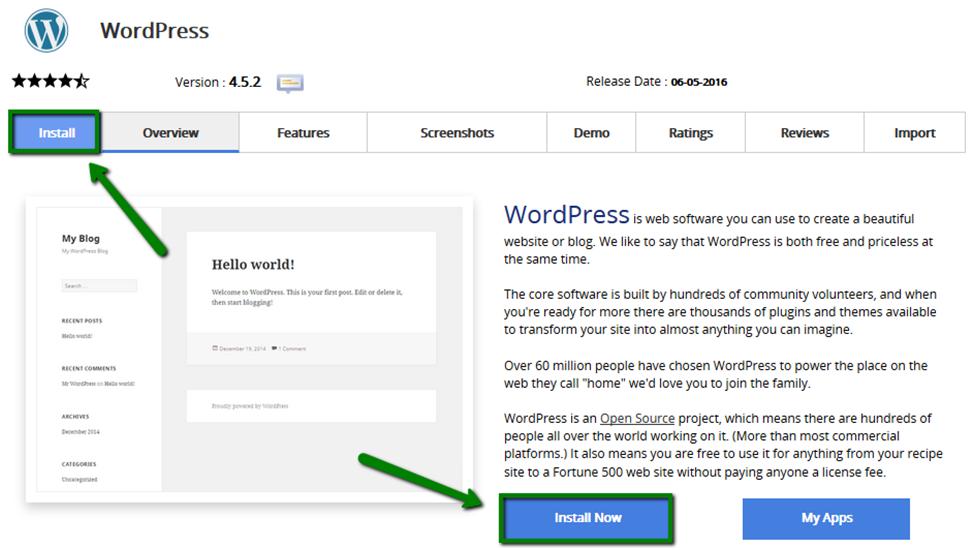The width and height of the screenshot is (974, 550).
Task: Show the Ratings tab
Action: 691,132
